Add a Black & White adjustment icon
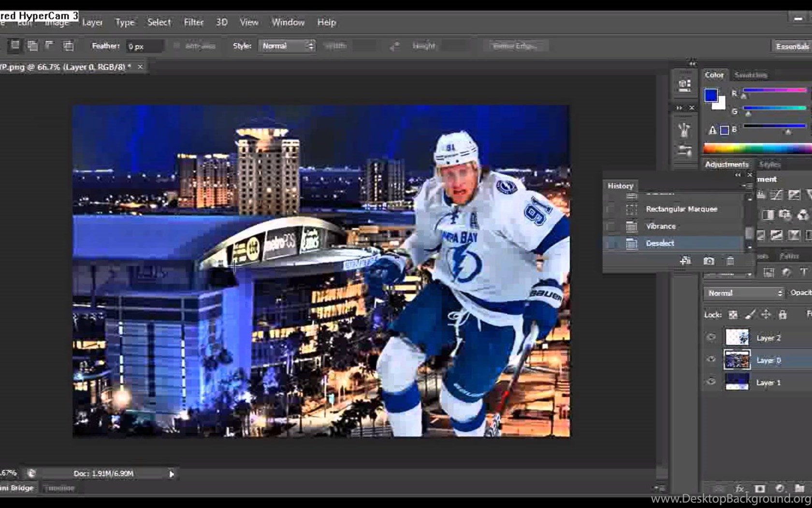 pyautogui.click(x=768, y=214)
